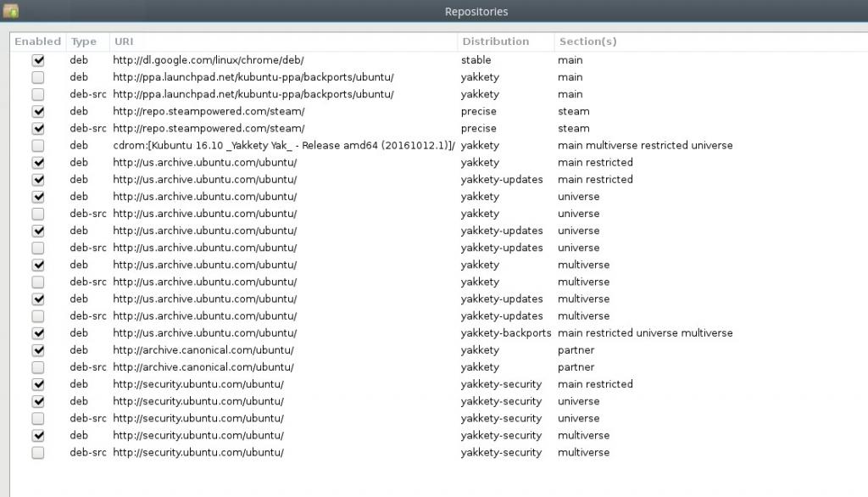This screenshot has height=497, width=868.
Task: Enable the kubuntu-ppa backports deb repository checkbox
Action: pyautogui.click(x=37, y=77)
